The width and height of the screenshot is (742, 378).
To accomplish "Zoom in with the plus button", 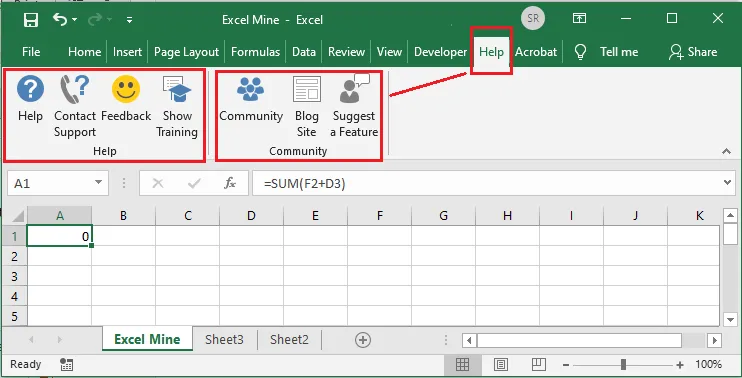I will point(680,365).
